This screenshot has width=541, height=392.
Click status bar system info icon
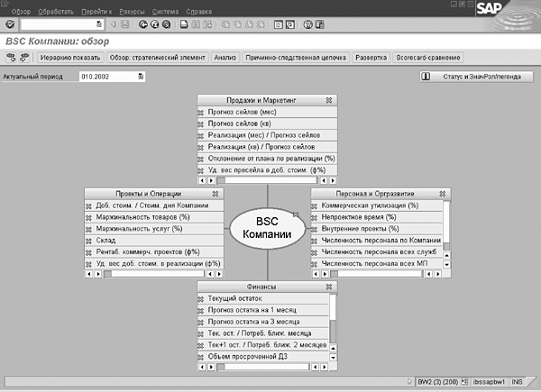click(464, 382)
